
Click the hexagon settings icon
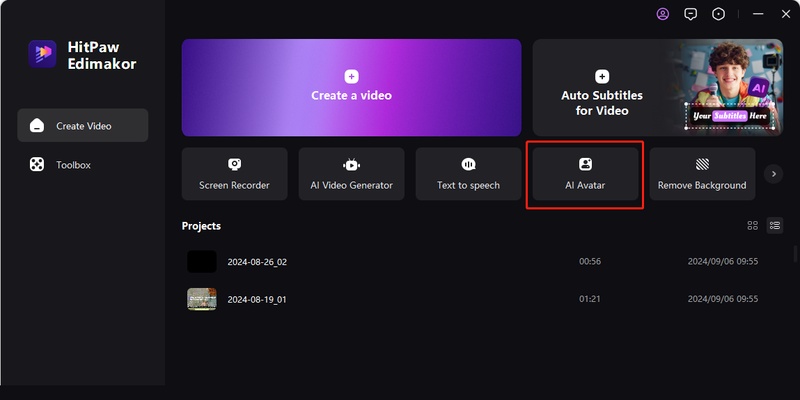[718, 14]
